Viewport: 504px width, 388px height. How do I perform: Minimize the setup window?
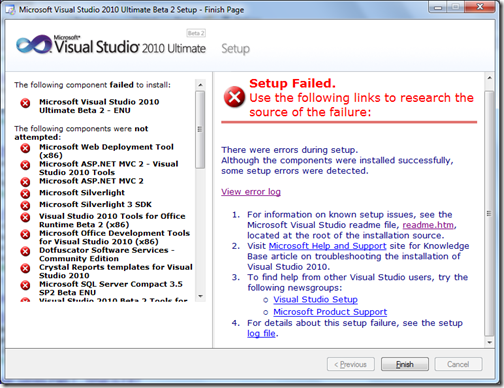pyautogui.click(x=438, y=7)
